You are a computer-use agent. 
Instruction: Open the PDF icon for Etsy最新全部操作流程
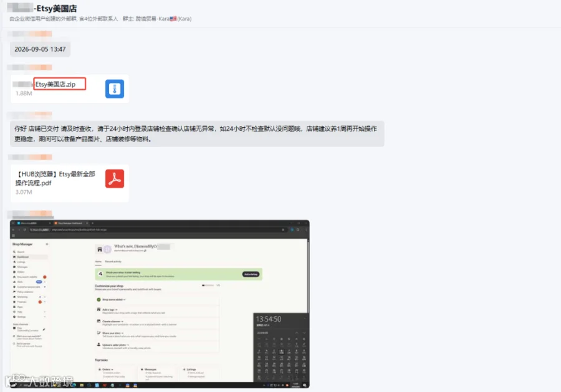coord(115,178)
